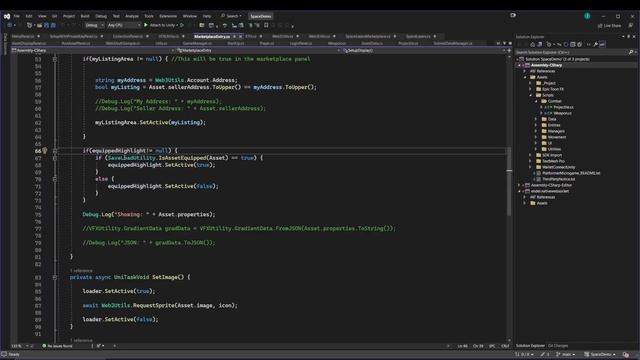Click the Visual Studio logo icon

click(7, 16)
